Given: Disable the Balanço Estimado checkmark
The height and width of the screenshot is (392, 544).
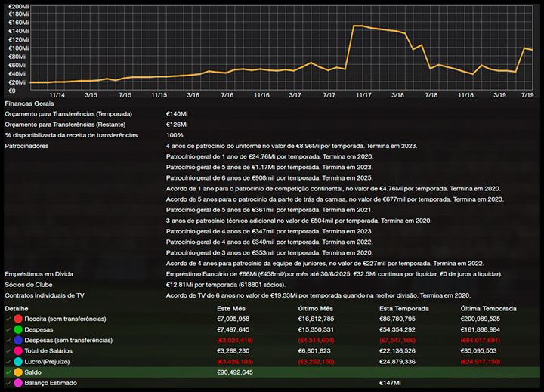Looking at the screenshot, I should [x=8, y=383].
